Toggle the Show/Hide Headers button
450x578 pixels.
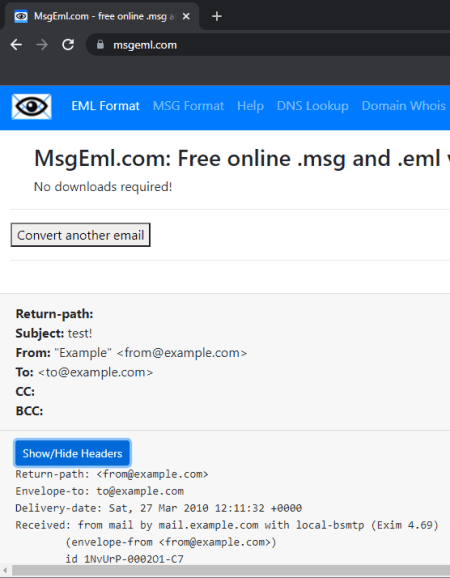click(72, 453)
